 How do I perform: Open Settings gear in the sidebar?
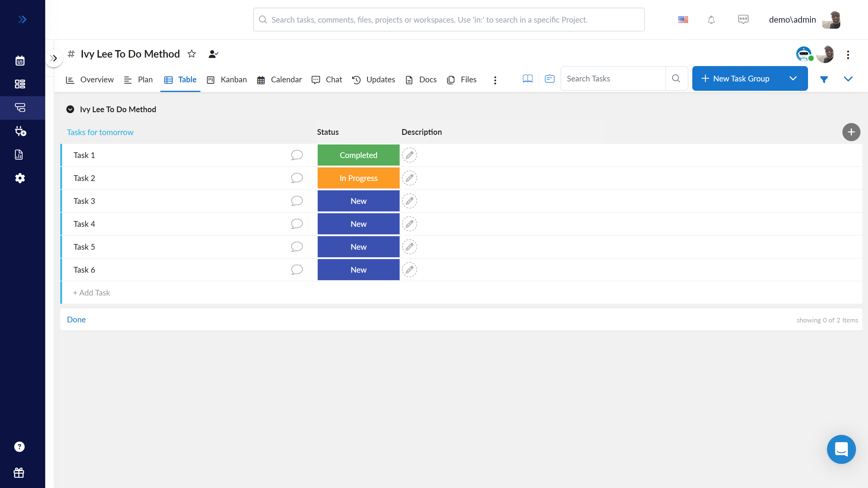20,178
